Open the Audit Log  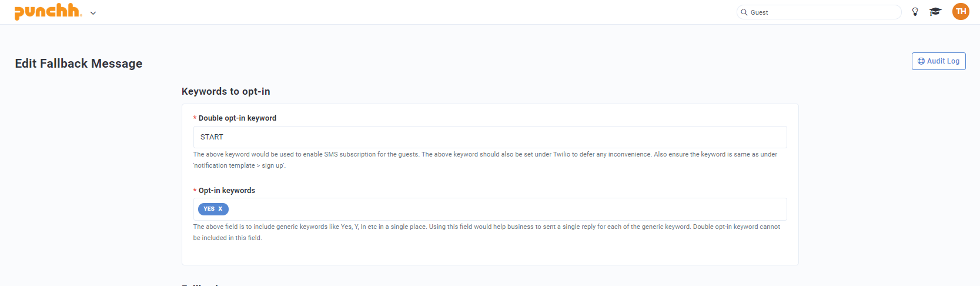tap(938, 61)
